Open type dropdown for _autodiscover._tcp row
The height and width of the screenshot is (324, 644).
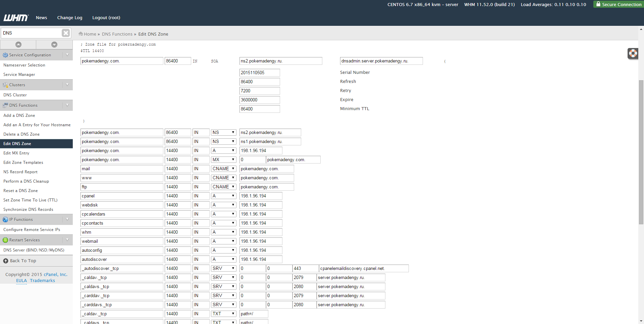(x=223, y=269)
